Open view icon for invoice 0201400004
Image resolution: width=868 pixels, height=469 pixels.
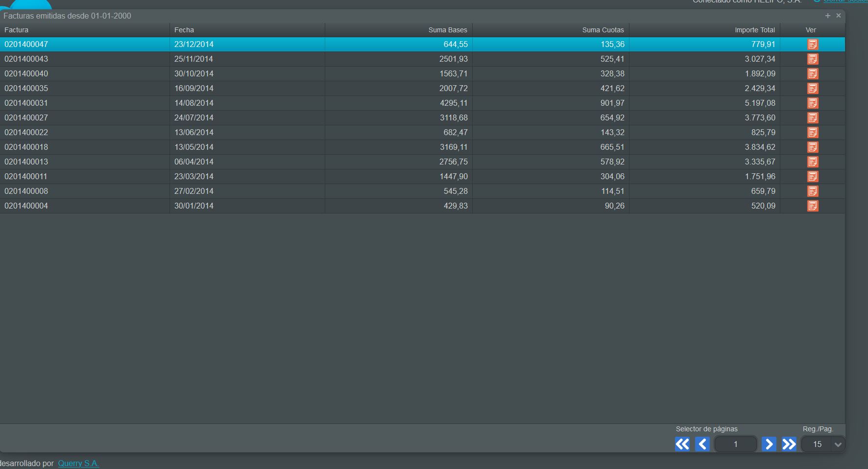point(812,206)
